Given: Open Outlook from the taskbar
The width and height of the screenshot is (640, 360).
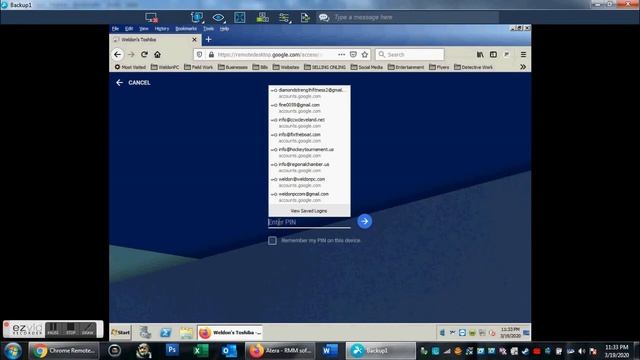Looking at the screenshot, I should [229, 351].
